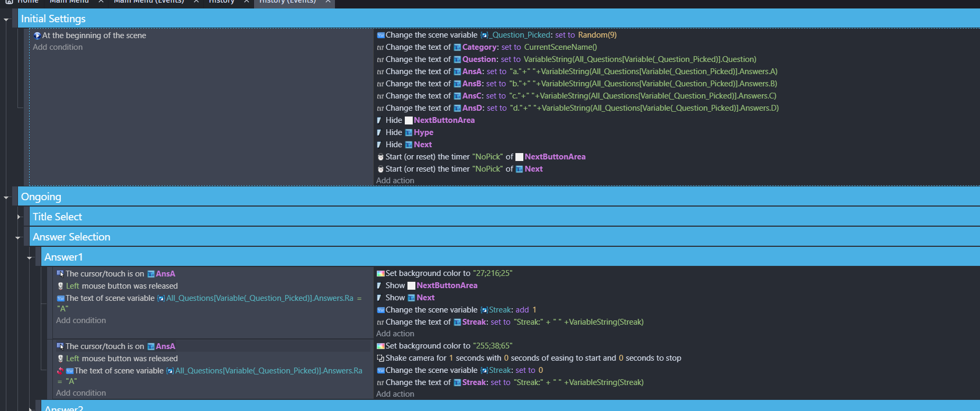Click 'Hide NextButtonArea' action
Viewport: 980px width, 411px height.
click(x=425, y=120)
